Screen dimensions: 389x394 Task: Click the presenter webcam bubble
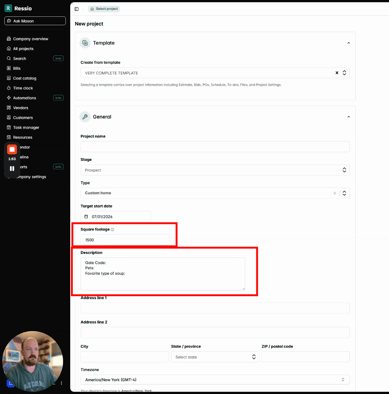point(32,361)
